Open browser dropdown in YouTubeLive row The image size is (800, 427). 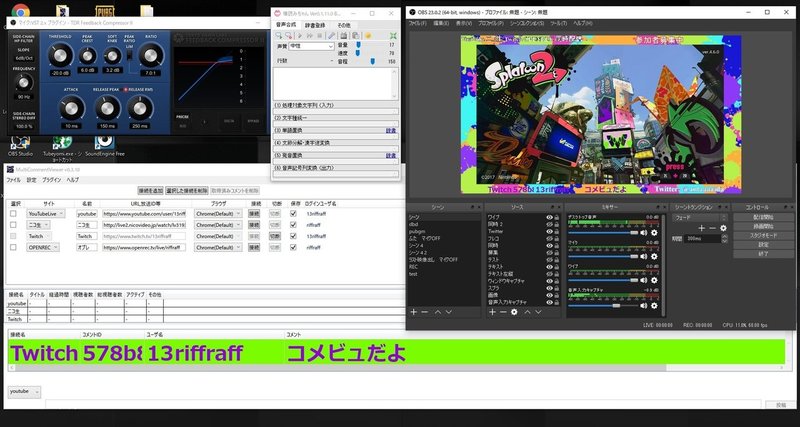click(x=218, y=214)
